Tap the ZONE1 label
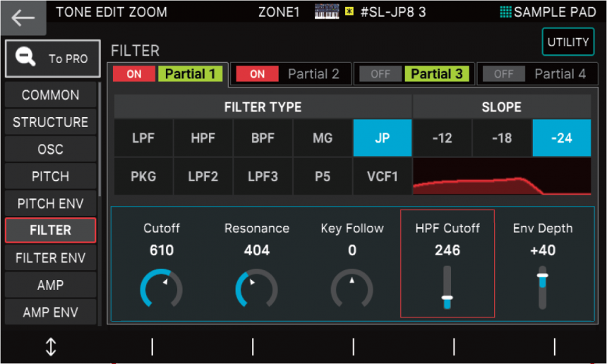This screenshot has height=364, width=607. (x=279, y=12)
